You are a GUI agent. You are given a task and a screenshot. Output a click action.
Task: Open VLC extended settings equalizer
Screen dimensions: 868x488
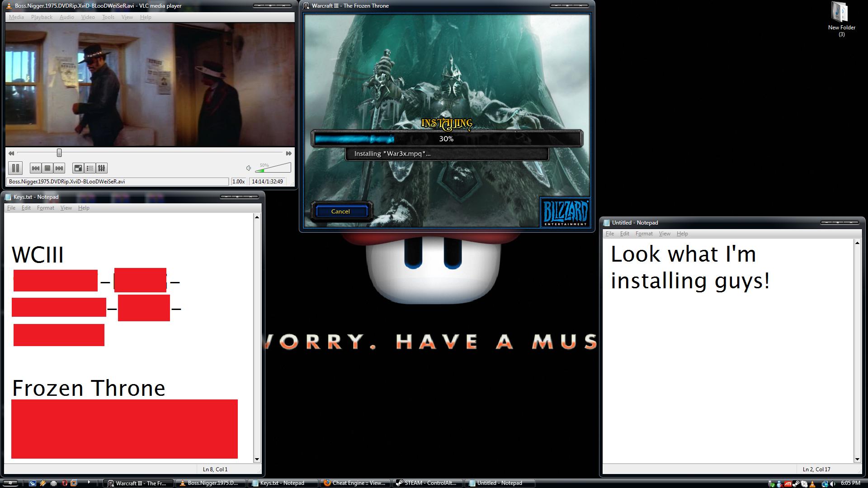(x=102, y=168)
